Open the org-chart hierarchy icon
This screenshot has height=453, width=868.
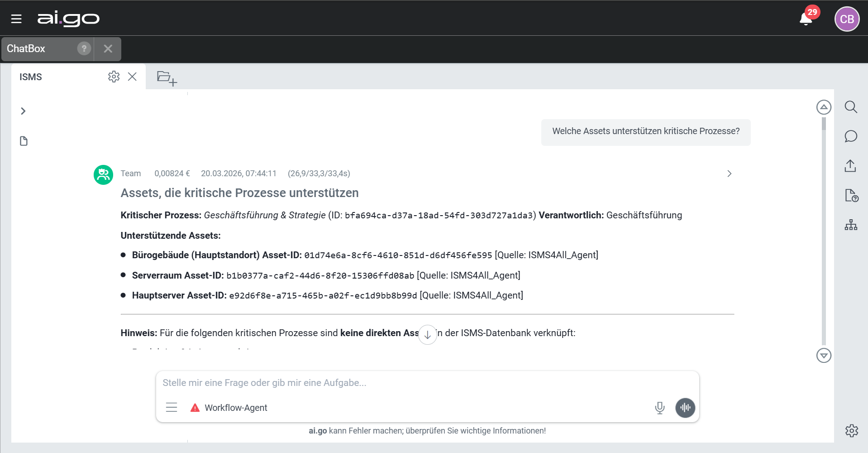click(x=851, y=225)
